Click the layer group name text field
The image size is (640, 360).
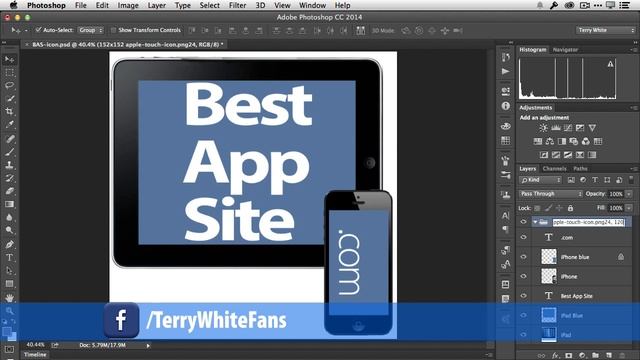point(589,222)
